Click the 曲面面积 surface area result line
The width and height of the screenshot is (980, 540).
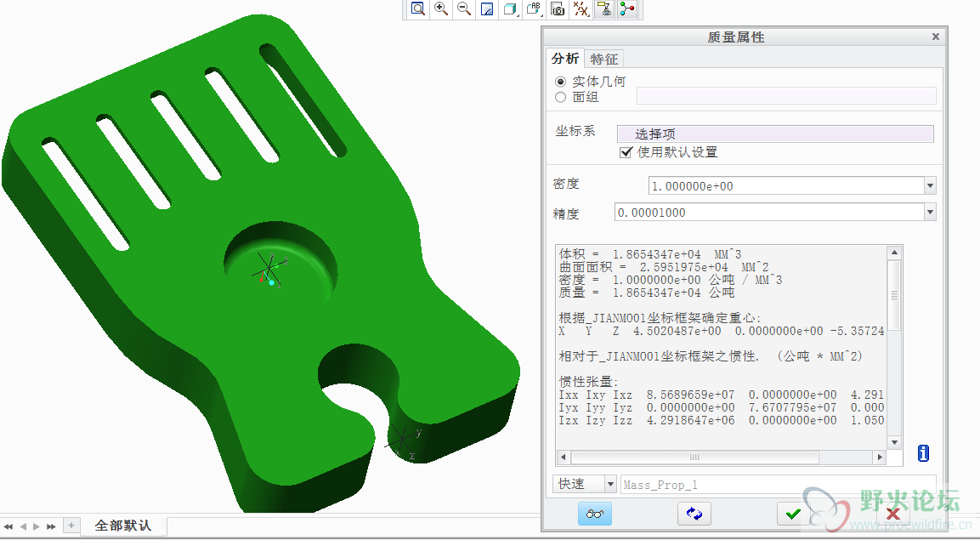click(x=664, y=267)
